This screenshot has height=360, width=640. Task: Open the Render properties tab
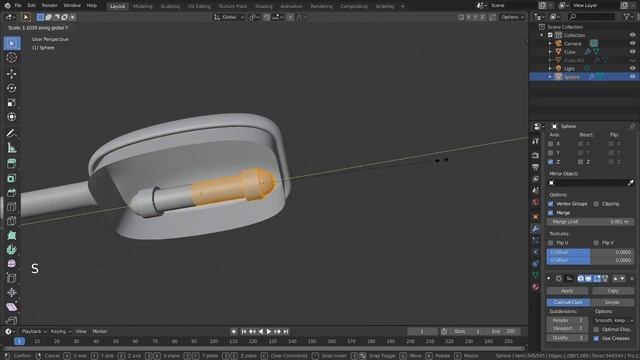[536, 156]
